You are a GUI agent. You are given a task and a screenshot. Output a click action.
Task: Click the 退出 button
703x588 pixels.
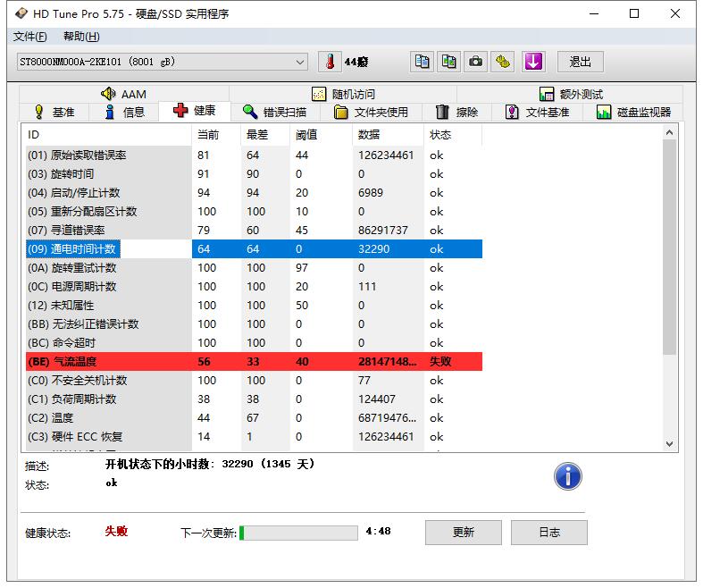tap(580, 62)
